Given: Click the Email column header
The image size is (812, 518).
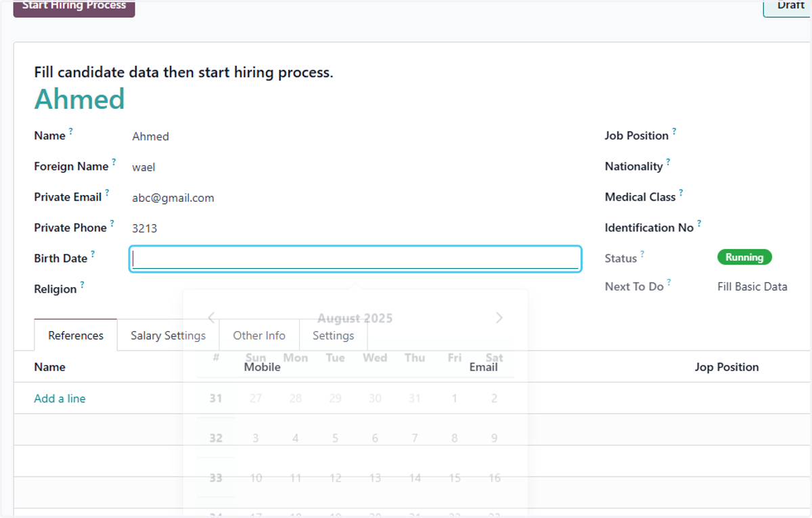Looking at the screenshot, I should click(x=484, y=367).
